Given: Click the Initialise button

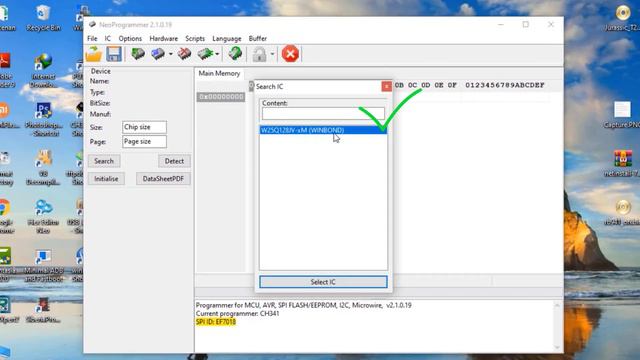Looking at the screenshot, I should pos(106,179).
